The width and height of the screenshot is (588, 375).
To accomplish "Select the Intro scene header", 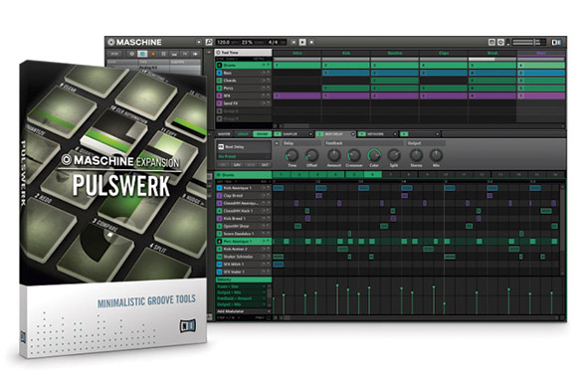I will [x=297, y=54].
